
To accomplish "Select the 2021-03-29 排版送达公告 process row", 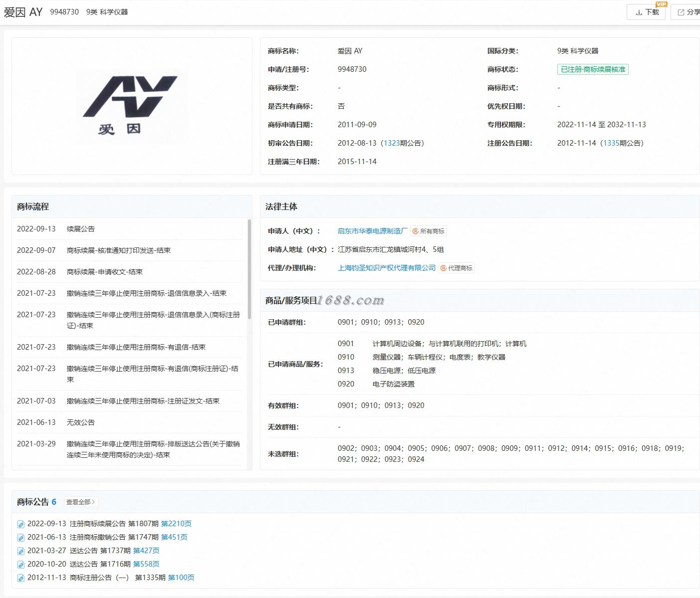I will (129, 449).
